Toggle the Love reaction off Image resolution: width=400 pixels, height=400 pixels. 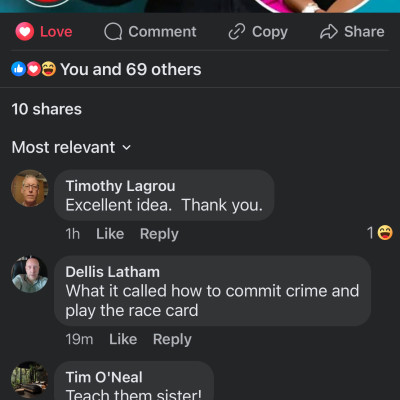pyautogui.click(x=44, y=32)
